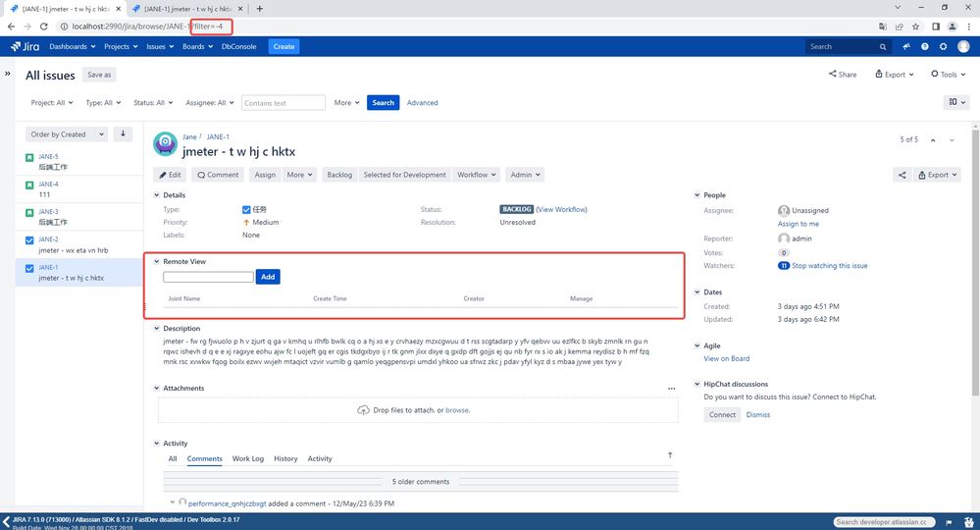Viewport: 980px width, 530px height.
Task: Open DbConsole menu item
Action: [x=238, y=46]
